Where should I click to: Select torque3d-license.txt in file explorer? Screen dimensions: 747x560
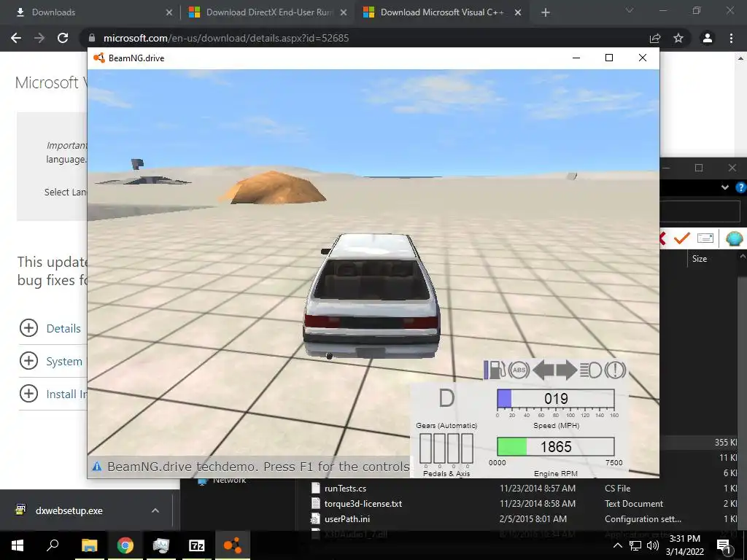point(363,504)
